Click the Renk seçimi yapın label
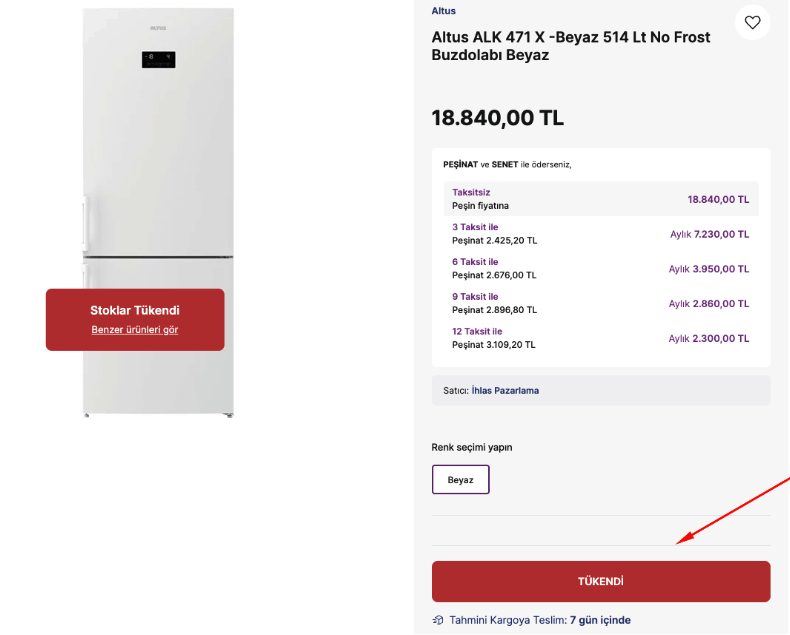The height and width of the screenshot is (635, 790). point(478,447)
